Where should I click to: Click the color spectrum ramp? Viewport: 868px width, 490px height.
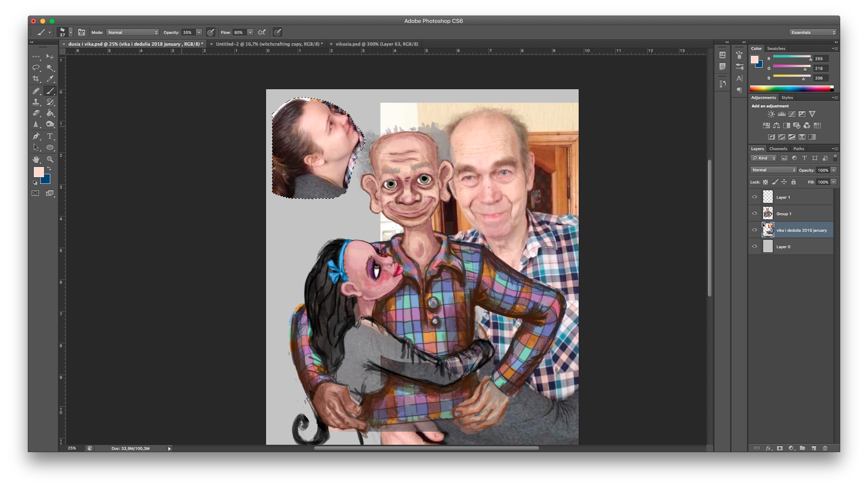[x=791, y=88]
